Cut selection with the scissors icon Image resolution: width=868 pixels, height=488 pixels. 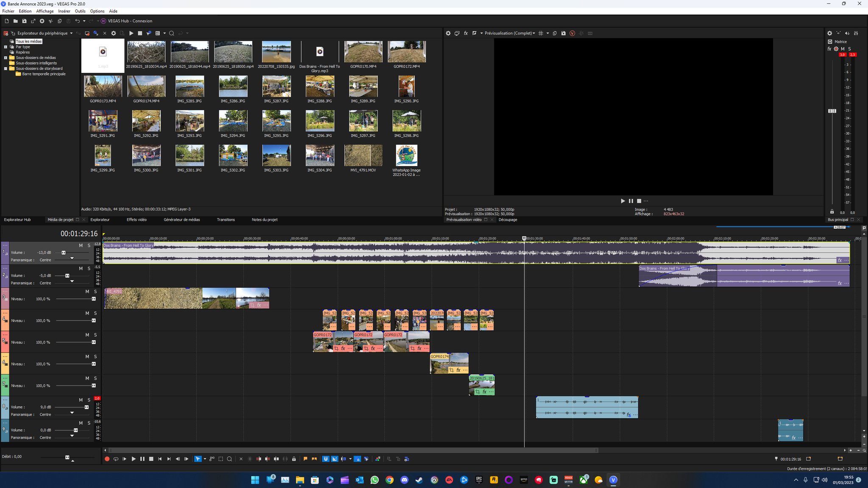(x=51, y=21)
